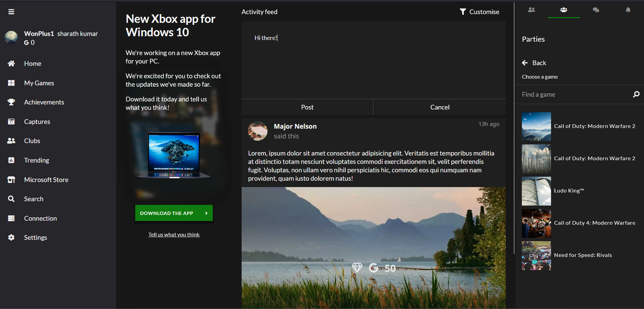Select Call of Duty 4: Modern Warfare thumbnail

(x=536, y=223)
